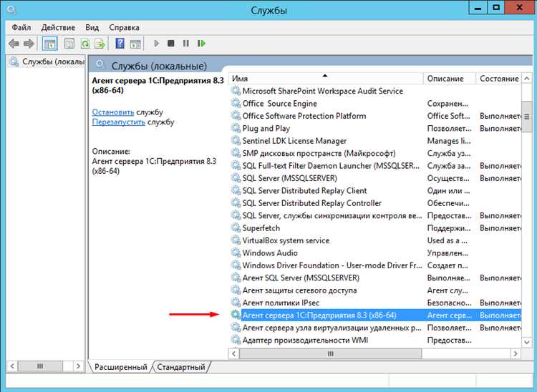Click the vertical scrollbar thumb in services list
Viewport: 537px width, 392px height.
click(527, 117)
